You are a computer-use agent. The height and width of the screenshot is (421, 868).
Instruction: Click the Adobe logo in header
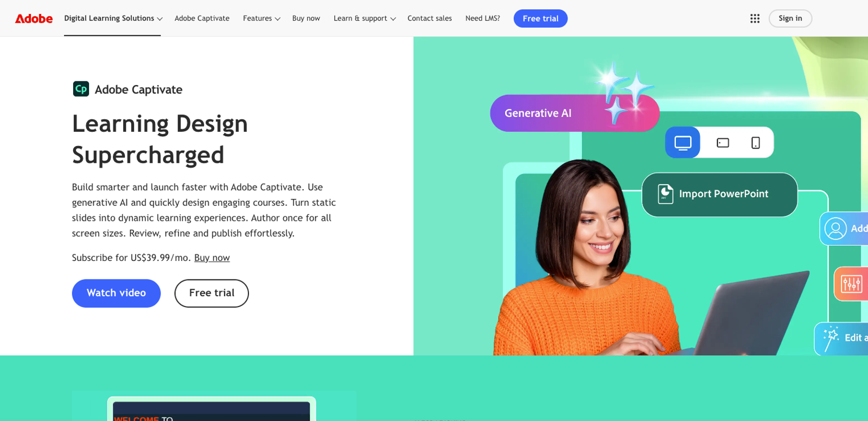pyautogui.click(x=34, y=18)
